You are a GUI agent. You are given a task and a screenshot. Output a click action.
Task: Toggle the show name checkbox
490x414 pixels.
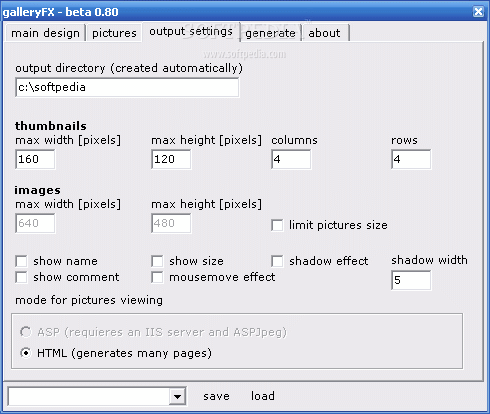coord(21,261)
